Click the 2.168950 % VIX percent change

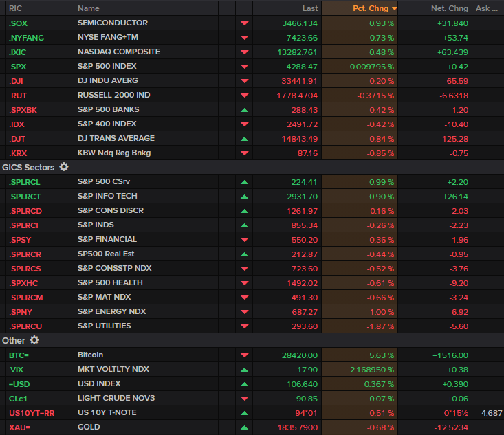coord(372,370)
